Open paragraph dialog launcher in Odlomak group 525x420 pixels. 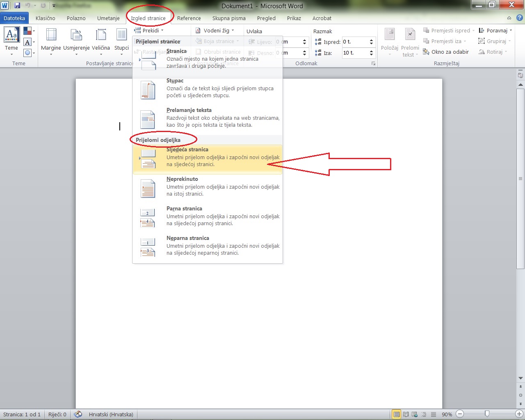point(373,64)
